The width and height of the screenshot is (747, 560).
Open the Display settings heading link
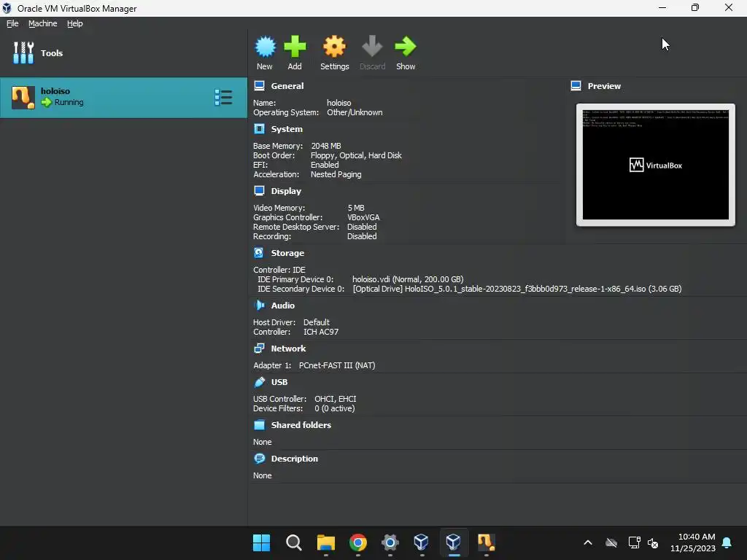[286, 191]
